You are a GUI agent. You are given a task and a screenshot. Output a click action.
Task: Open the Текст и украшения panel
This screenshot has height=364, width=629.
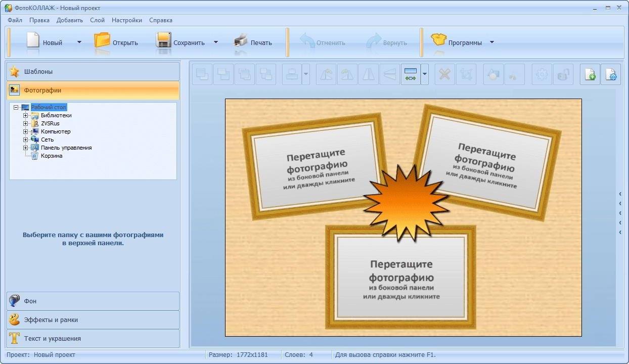93,338
